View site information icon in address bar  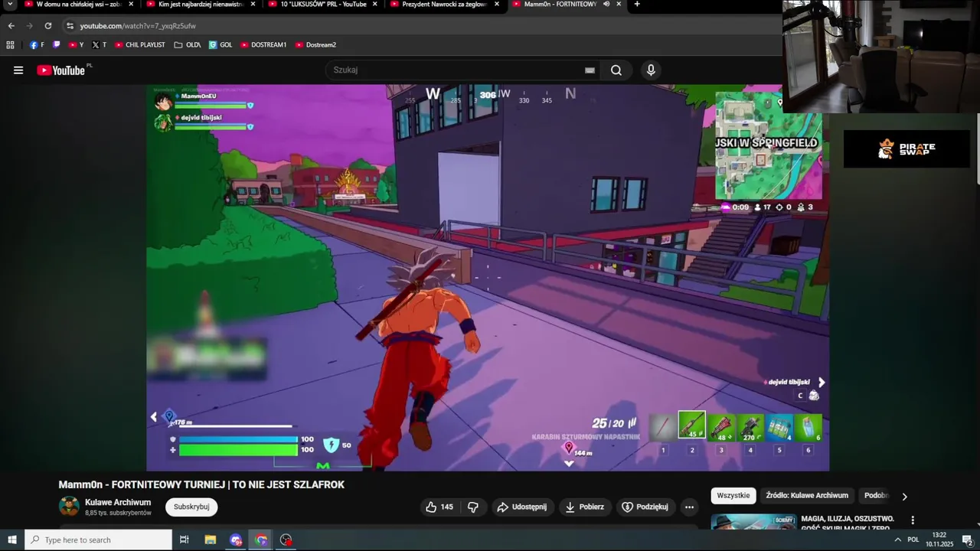coord(70,25)
